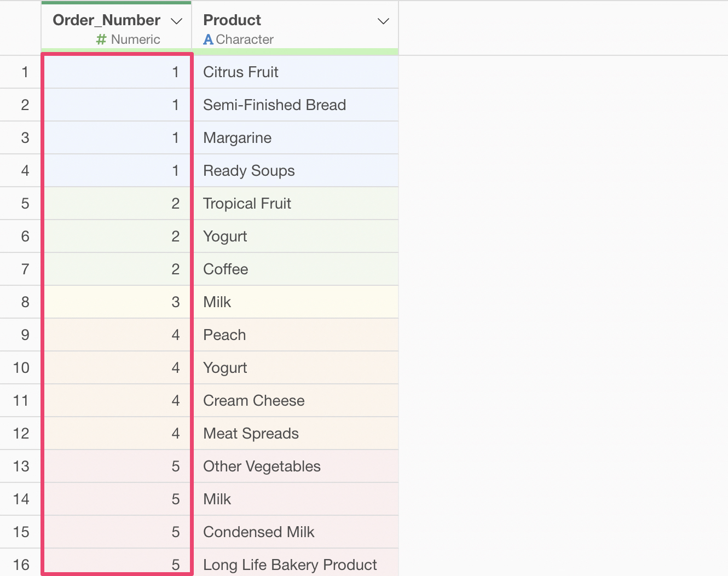
Task: Select the Margarine product cell
Action: (237, 138)
